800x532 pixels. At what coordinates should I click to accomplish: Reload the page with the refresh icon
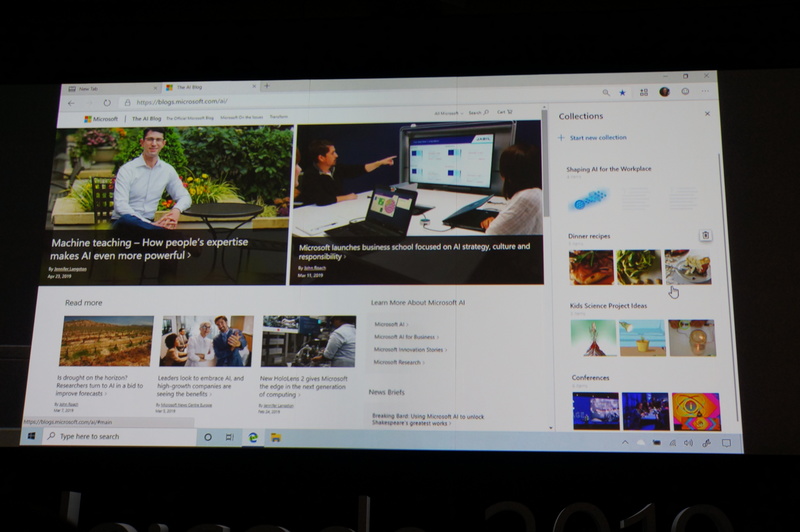pos(107,103)
